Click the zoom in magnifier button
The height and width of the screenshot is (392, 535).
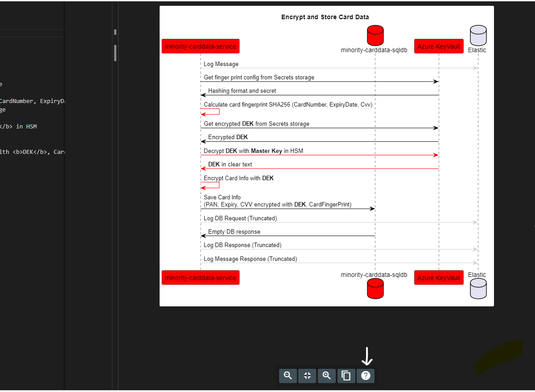click(327, 375)
